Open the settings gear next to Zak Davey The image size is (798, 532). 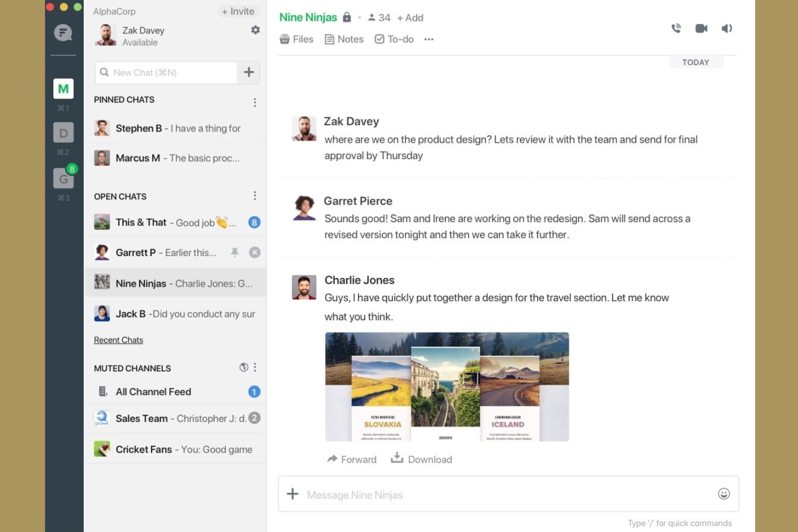pyautogui.click(x=255, y=30)
